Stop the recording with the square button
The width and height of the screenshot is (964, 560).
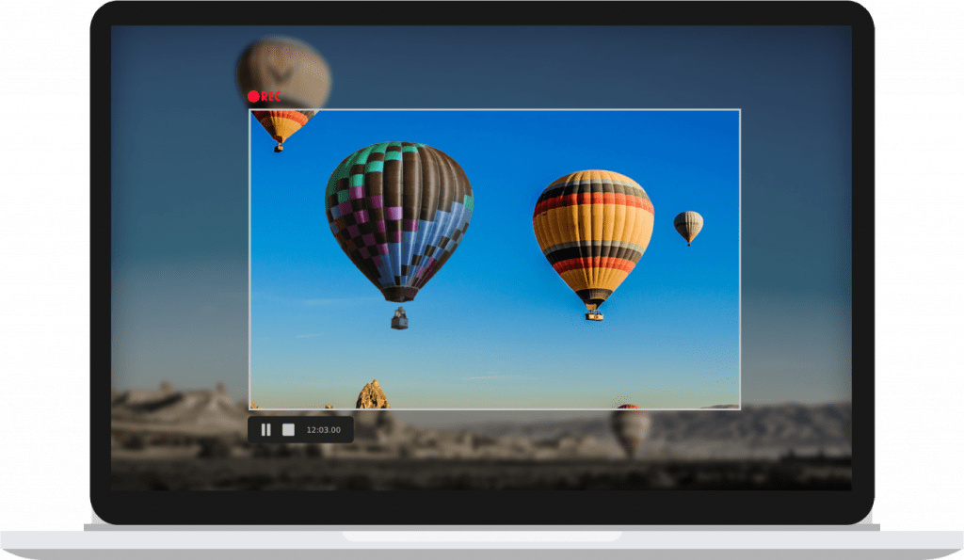coord(288,430)
